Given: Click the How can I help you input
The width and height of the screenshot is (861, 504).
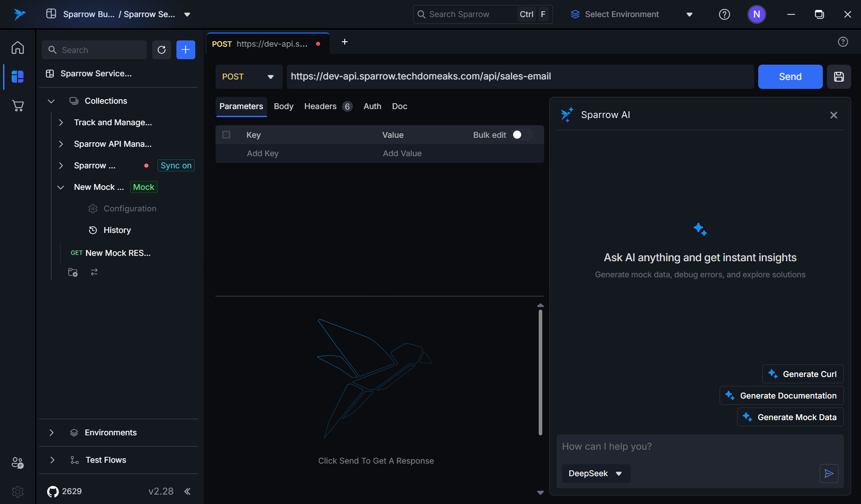Looking at the screenshot, I should point(699,447).
